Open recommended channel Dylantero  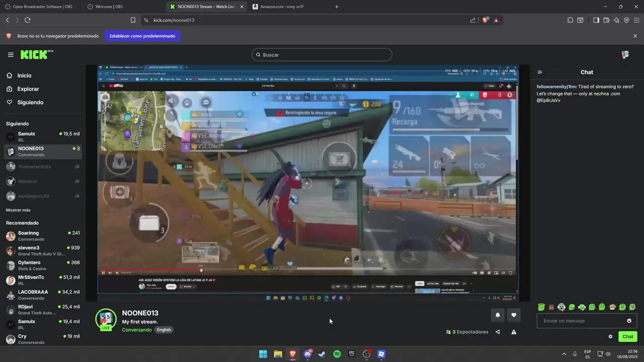(x=43, y=265)
